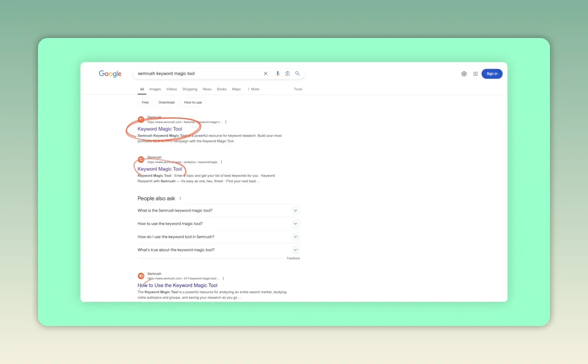The image size is (588, 364).
Task: Open options menu for the features/keyword-magic-tool result
Action: point(226,122)
